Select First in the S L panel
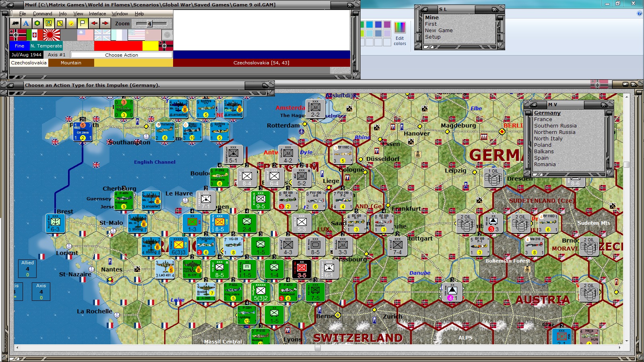 (431, 24)
